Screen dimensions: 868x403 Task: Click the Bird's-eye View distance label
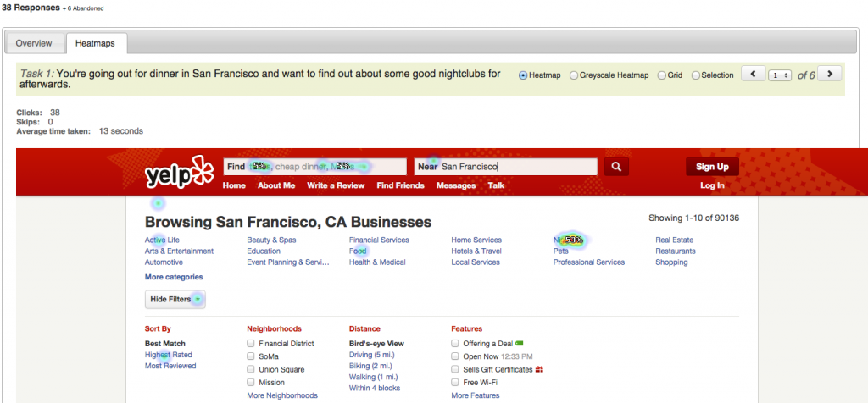[x=376, y=343]
